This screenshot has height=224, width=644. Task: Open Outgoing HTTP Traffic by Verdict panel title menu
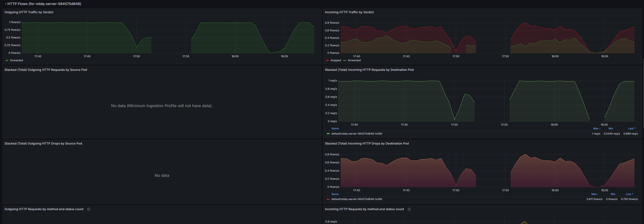29,12
